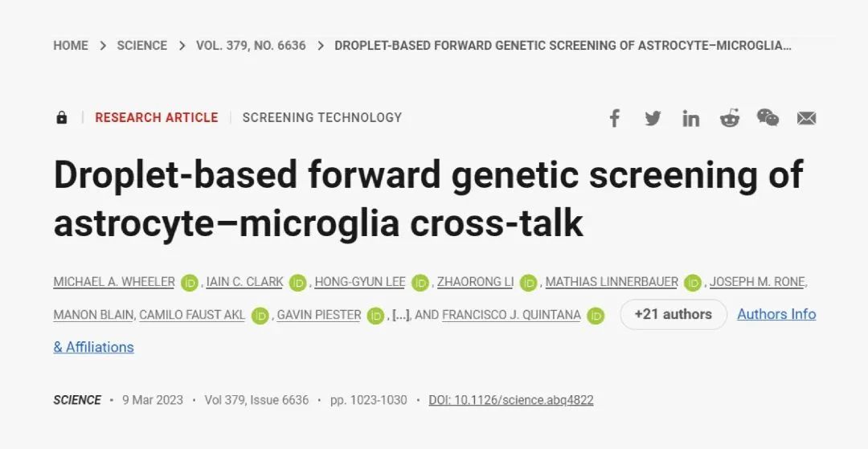Open Michael A. Wheeler's ORCID icon
The height and width of the screenshot is (449, 868).
190,283
